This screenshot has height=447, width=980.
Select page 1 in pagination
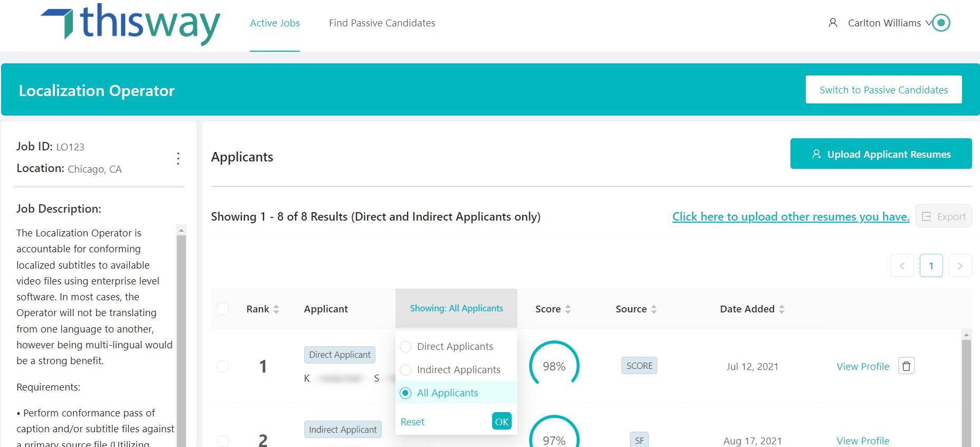[931, 265]
